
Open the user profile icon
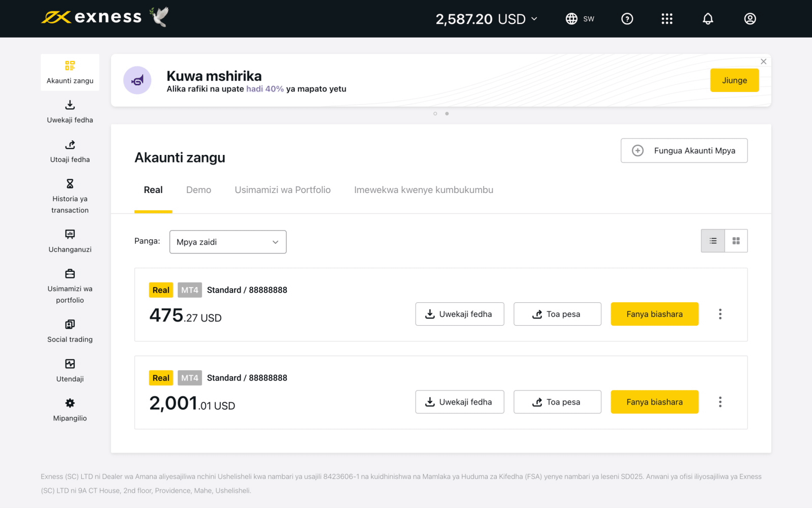(750, 19)
